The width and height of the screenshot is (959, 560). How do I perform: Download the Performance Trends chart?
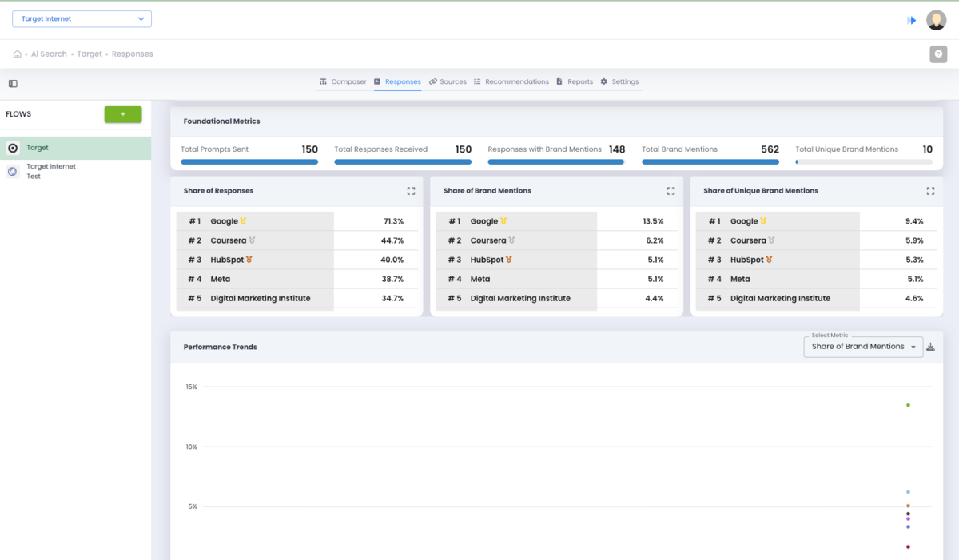click(x=931, y=347)
